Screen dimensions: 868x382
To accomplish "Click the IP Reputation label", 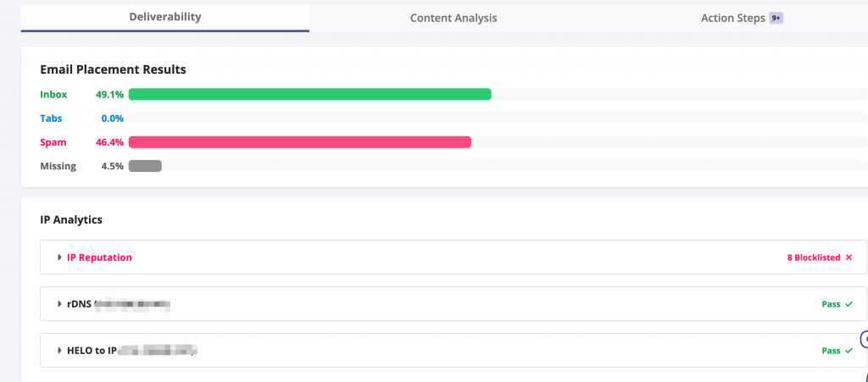I will pyautogui.click(x=99, y=257).
